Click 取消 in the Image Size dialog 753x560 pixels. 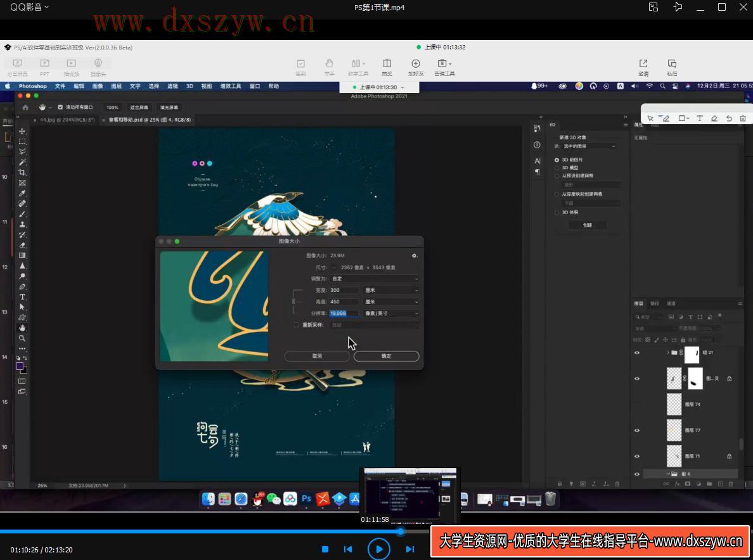click(x=317, y=356)
